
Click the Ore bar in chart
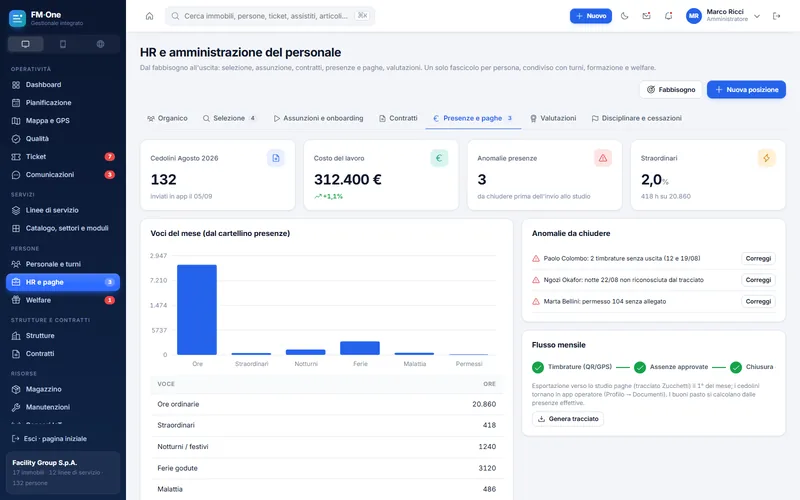197,310
